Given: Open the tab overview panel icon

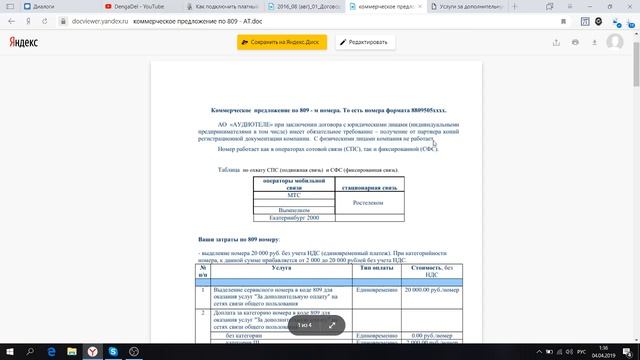Looking at the screenshot, I should pos(549,7).
